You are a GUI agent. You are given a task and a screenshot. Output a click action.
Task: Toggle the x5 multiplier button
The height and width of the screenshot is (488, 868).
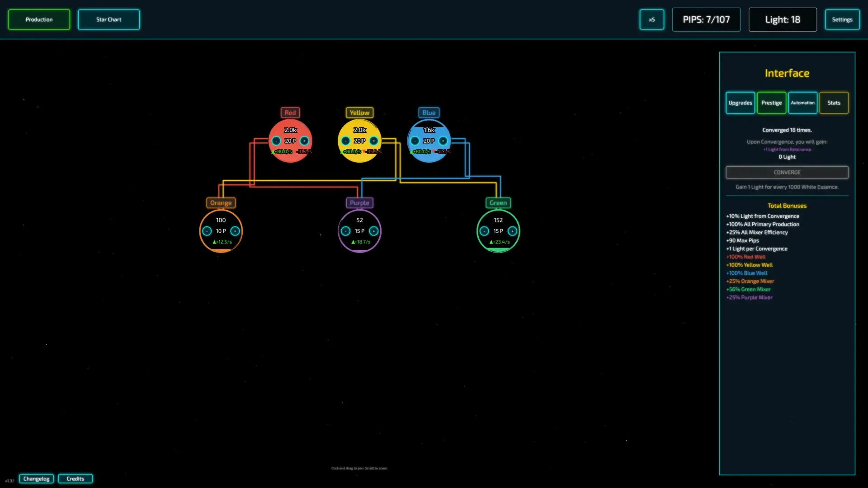coord(651,19)
